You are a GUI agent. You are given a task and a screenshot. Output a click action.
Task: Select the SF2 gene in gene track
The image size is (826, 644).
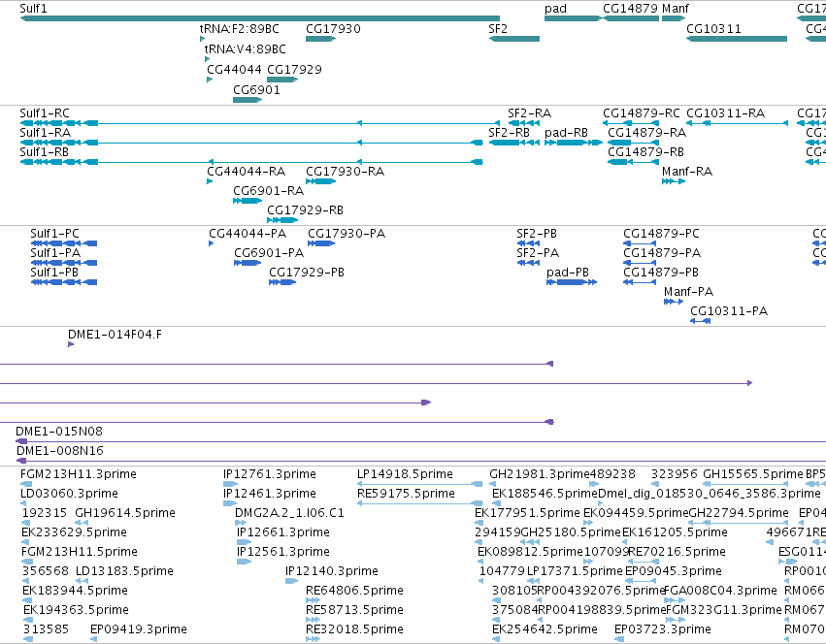click(x=514, y=39)
